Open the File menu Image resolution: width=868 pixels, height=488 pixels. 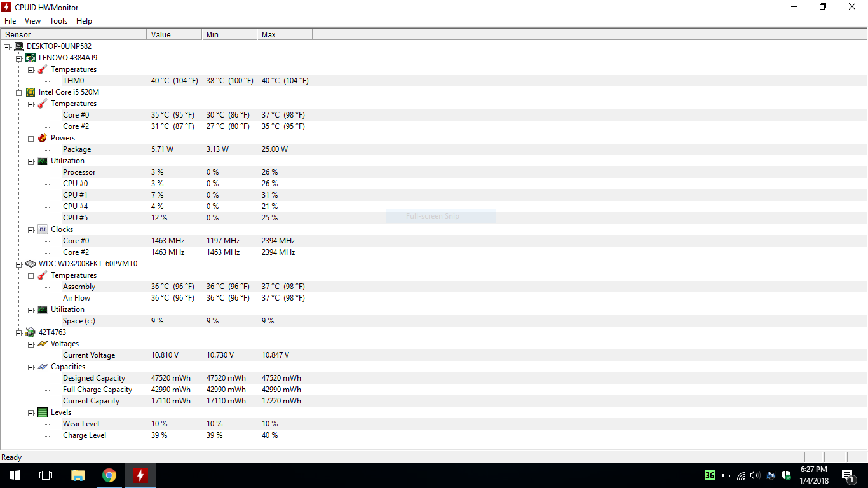pyautogui.click(x=10, y=21)
